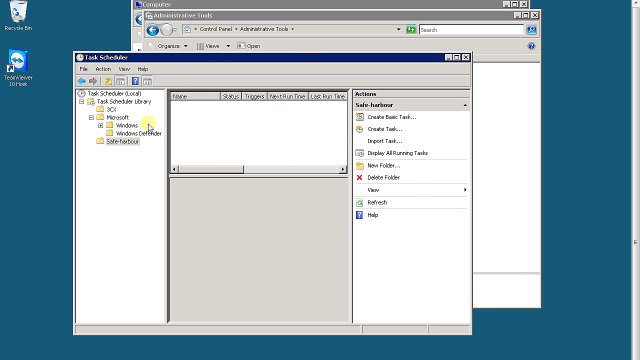Click Create Task... action
The height and width of the screenshot is (360, 640).
pyautogui.click(x=385, y=129)
